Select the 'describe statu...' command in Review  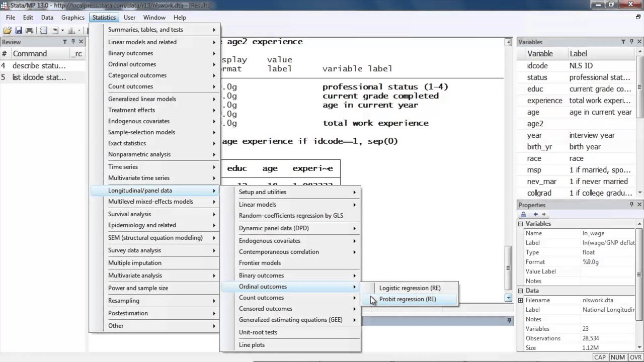[x=43, y=66]
